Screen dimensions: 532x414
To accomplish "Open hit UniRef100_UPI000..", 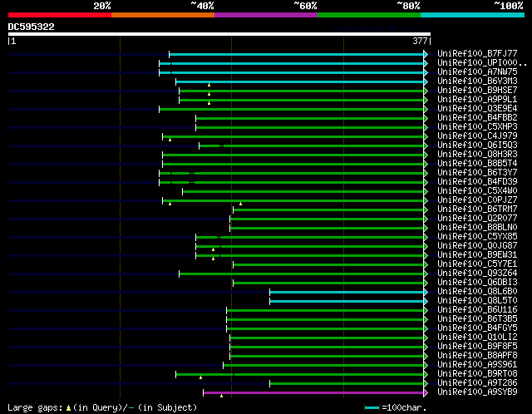I will [482, 62].
